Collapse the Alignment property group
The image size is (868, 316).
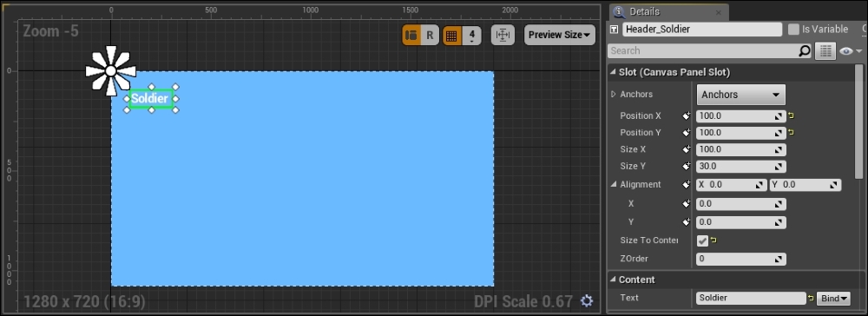coord(614,184)
